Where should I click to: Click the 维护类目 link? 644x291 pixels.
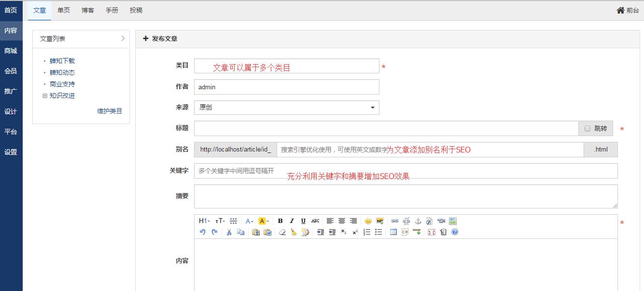tap(110, 111)
